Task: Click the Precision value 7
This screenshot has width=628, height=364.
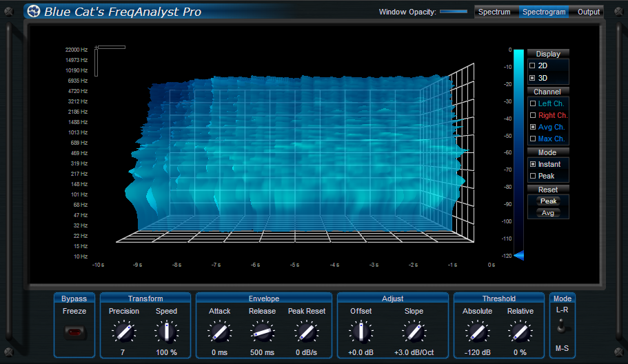Action: 123,352
